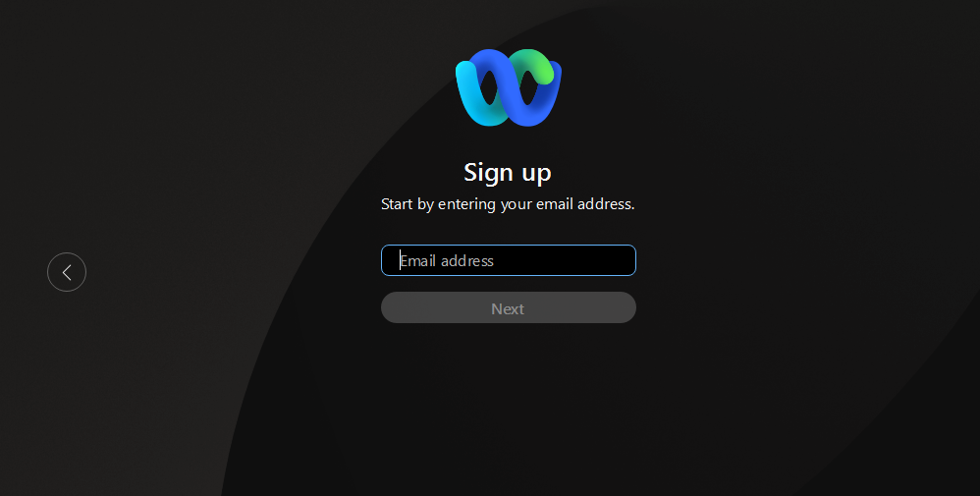The width and height of the screenshot is (980, 496).
Task: Go back using the circular arrow button
Action: click(67, 272)
